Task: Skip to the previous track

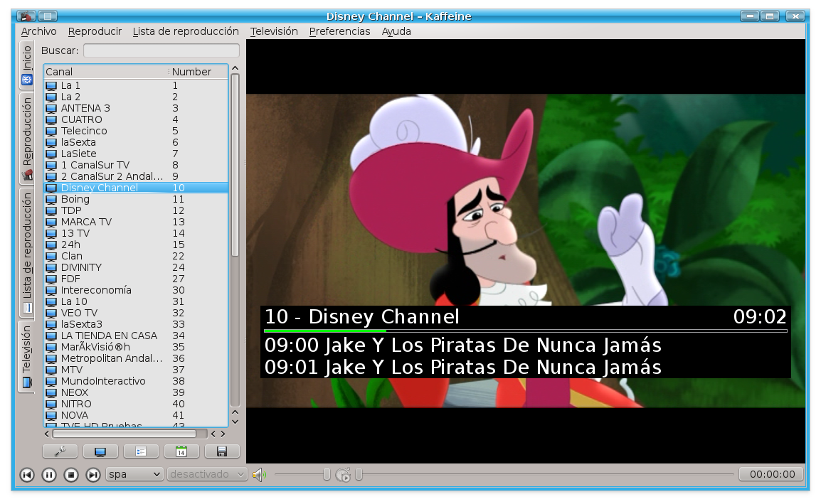Action: coord(27,475)
